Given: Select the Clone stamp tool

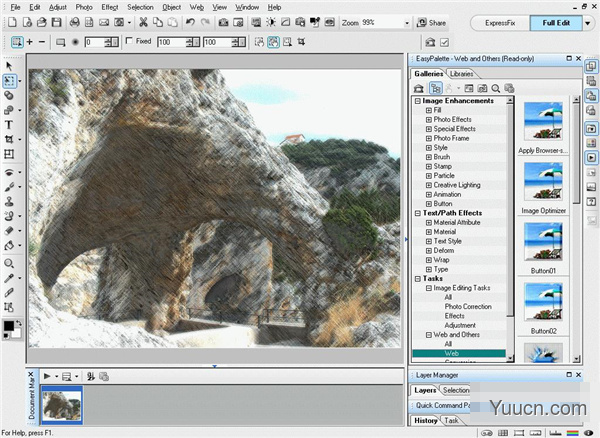Looking at the screenshot, I should point(9,201).
